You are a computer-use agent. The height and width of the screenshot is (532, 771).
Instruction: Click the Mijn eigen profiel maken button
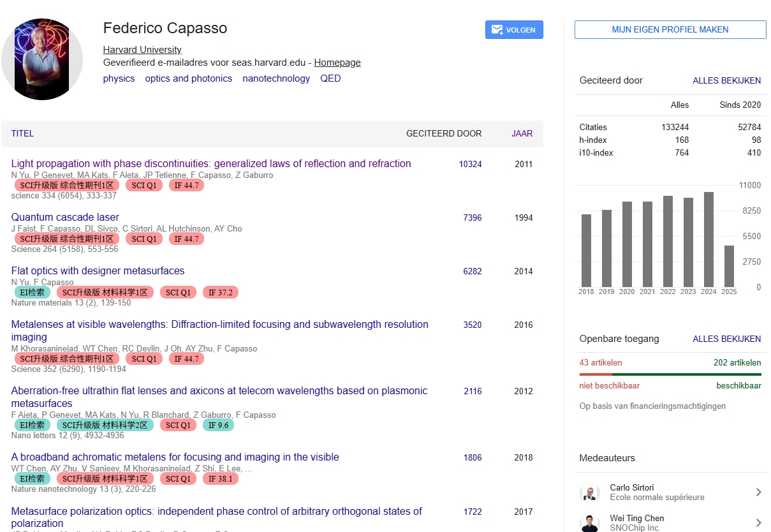click(x=670, y=29)
